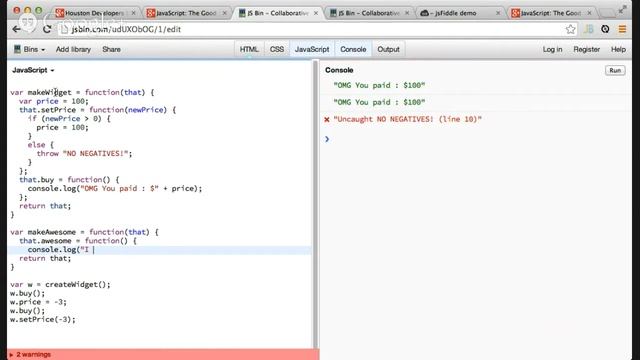
Task: Go back with the browser back arrow
Action: 16,29
